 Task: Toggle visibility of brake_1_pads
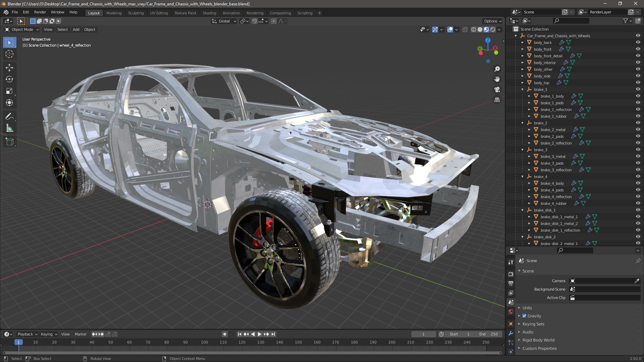[638, 103]
